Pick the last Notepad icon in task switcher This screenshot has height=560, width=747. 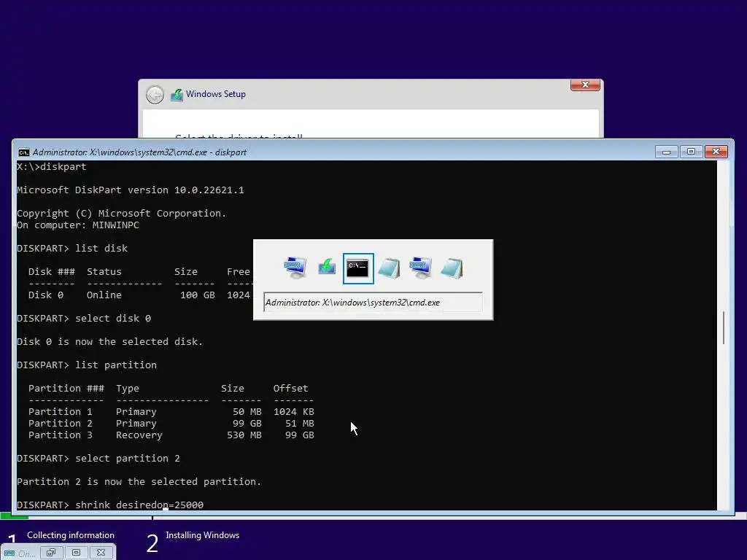coord(452,268)
